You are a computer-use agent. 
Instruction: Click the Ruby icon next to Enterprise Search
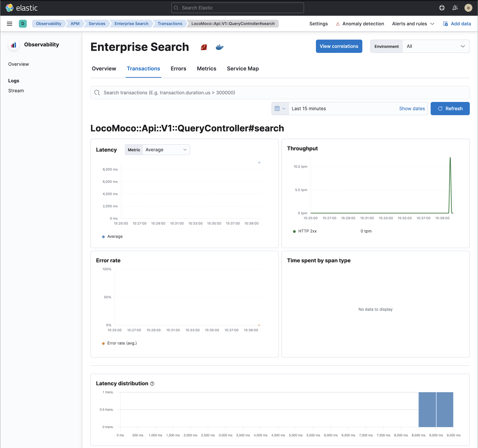[204, 47]
